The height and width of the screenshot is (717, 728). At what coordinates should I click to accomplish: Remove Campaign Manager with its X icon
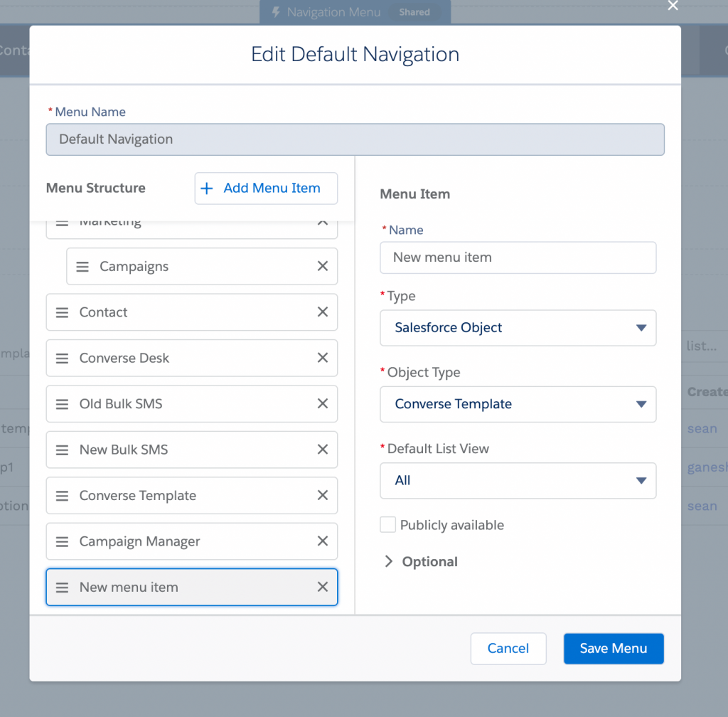[x=322, y=541]
